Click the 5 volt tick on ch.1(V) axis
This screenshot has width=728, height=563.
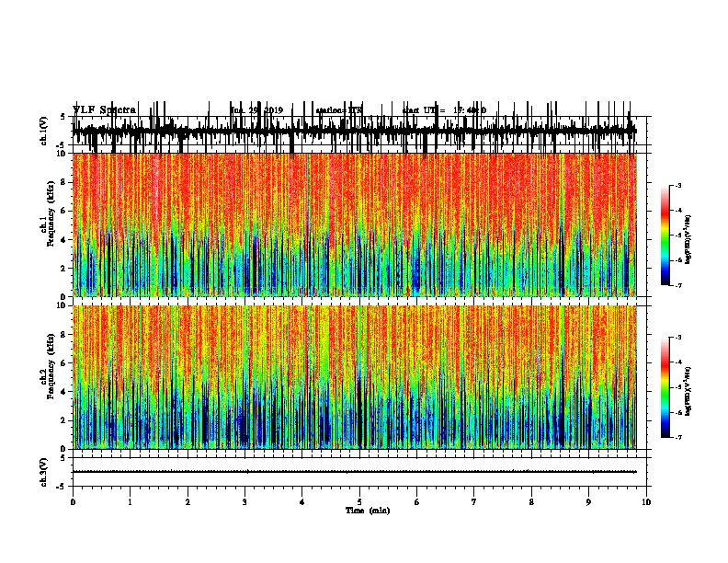63,117
